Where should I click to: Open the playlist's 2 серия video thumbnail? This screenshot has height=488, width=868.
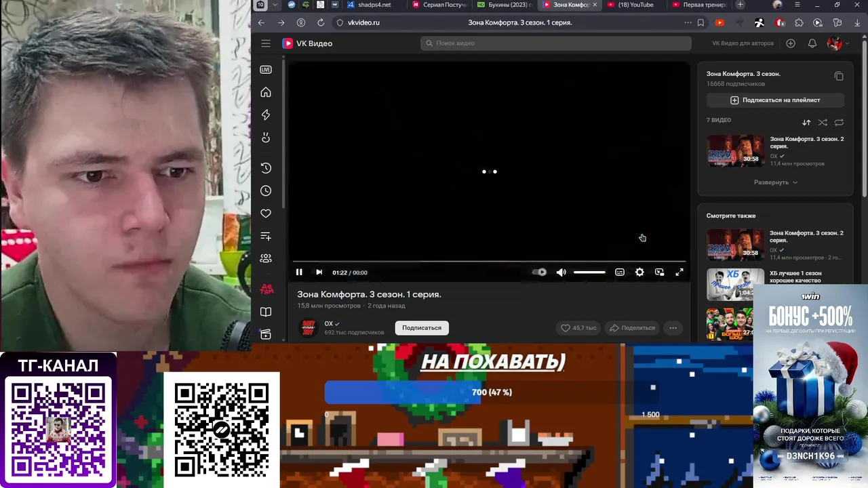735,150
